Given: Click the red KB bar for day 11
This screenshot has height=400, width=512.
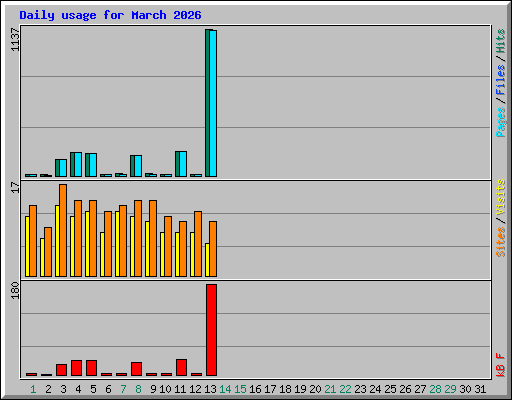Looking at the screenshot, I should (x=181, y=367).
